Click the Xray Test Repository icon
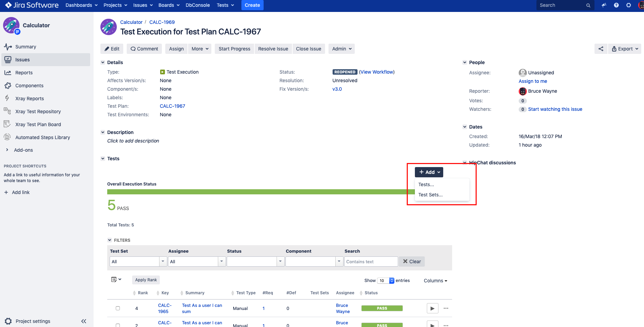 [7, 111]
